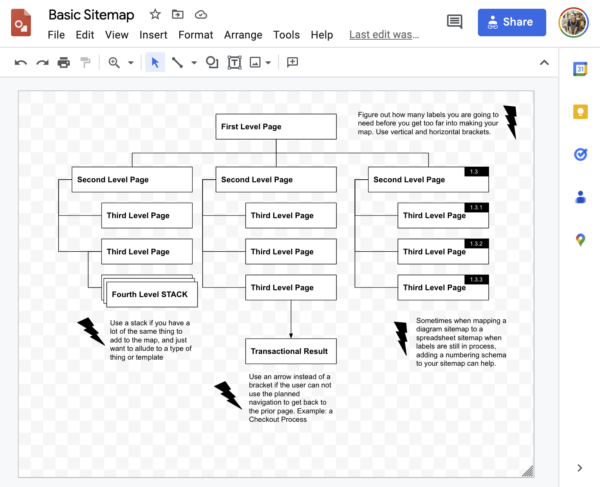Image resolution: width=600 pixels, height=487 pixels.
Task: Select the Text box tool
Action: (x=234, y=62)
